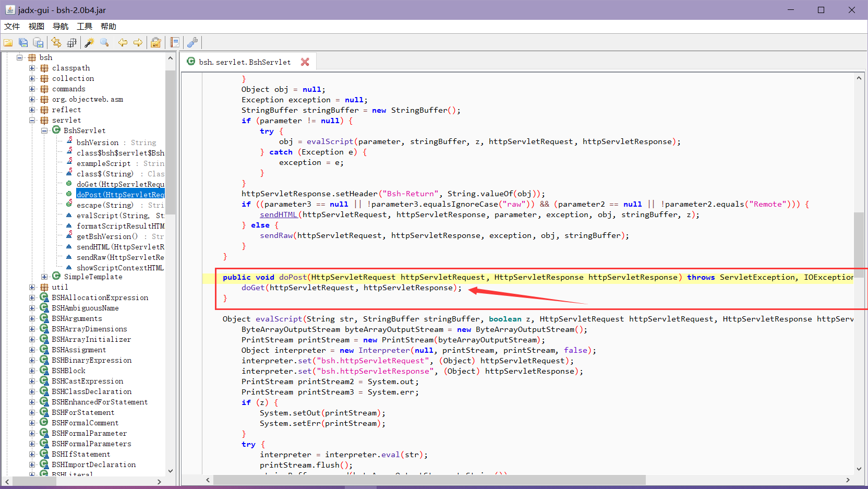
Task: Open the 文件 menu
Action: coord(12,27)
